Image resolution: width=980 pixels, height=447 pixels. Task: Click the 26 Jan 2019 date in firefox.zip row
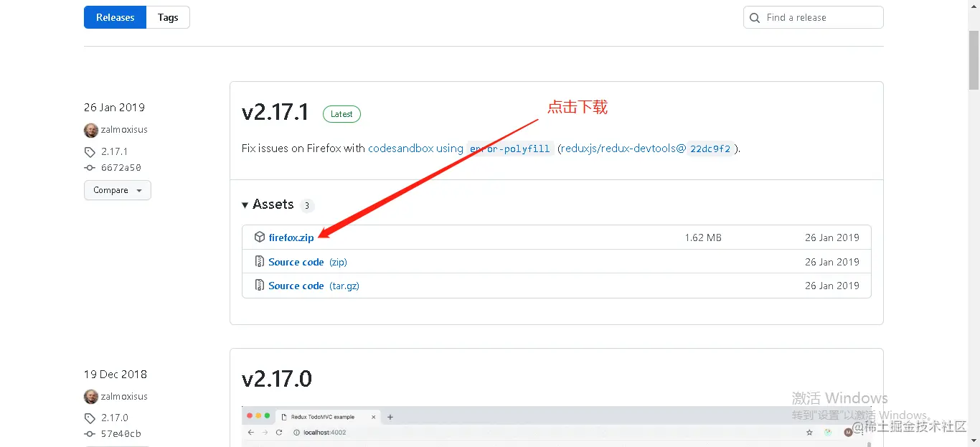832,237
